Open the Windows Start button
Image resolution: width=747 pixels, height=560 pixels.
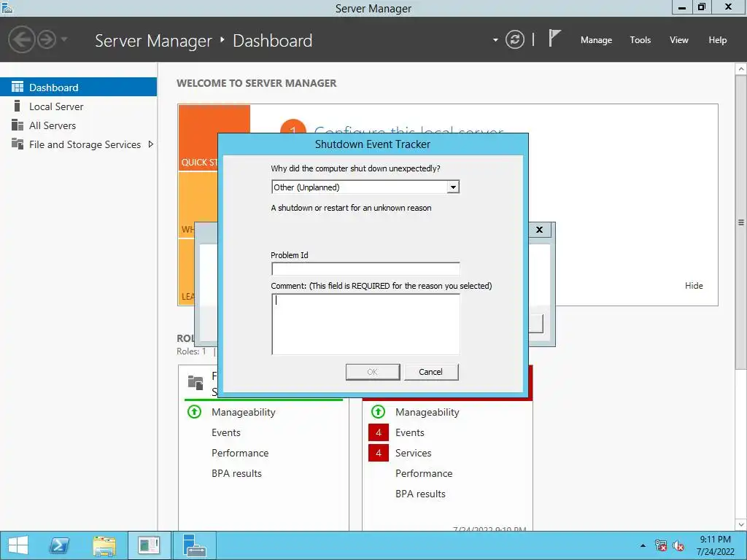tap(18, 545)
